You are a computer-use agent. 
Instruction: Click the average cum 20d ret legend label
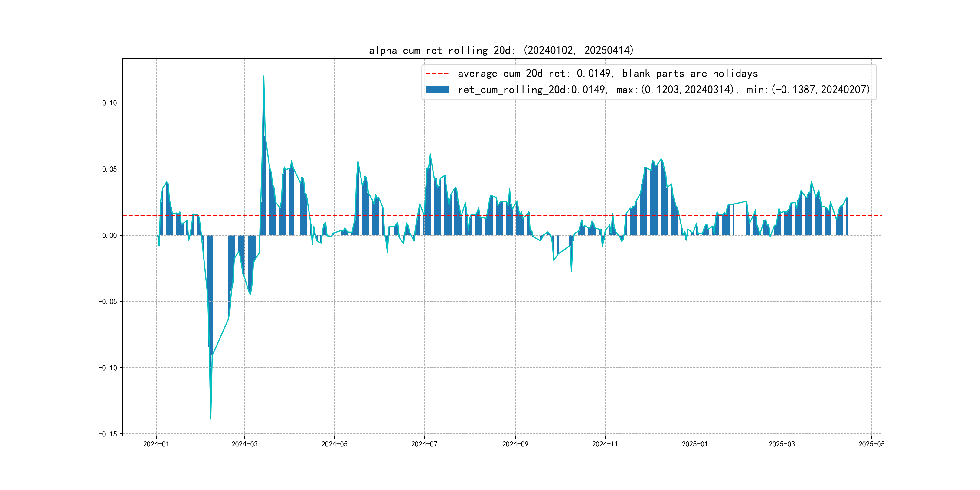(x=608, y=73)
